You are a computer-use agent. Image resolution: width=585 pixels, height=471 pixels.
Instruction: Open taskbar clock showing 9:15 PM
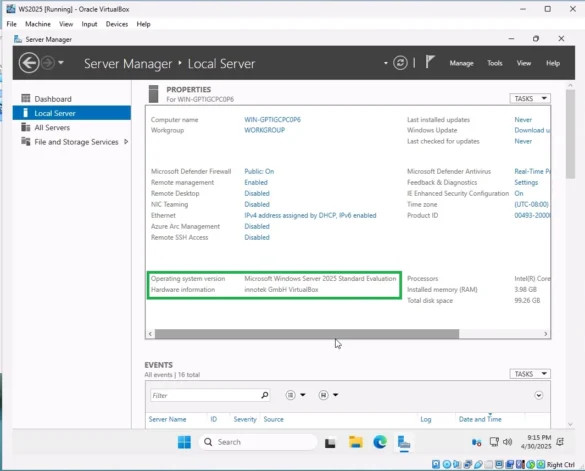536,442
